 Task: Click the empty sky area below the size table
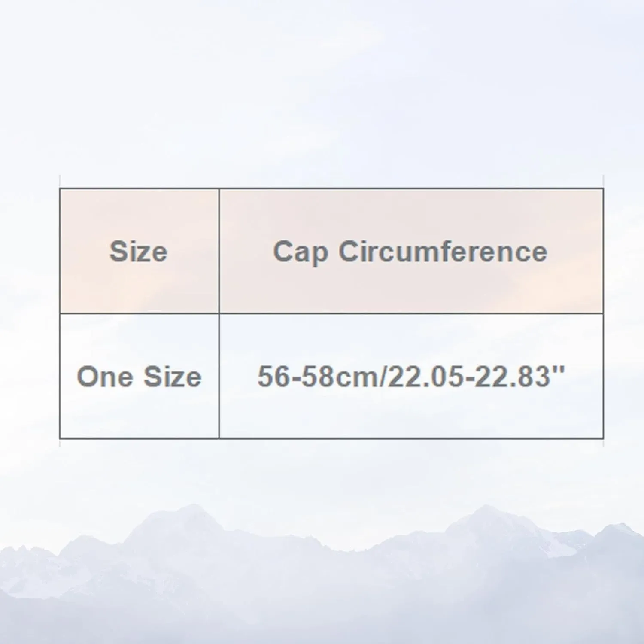[322, 472]
